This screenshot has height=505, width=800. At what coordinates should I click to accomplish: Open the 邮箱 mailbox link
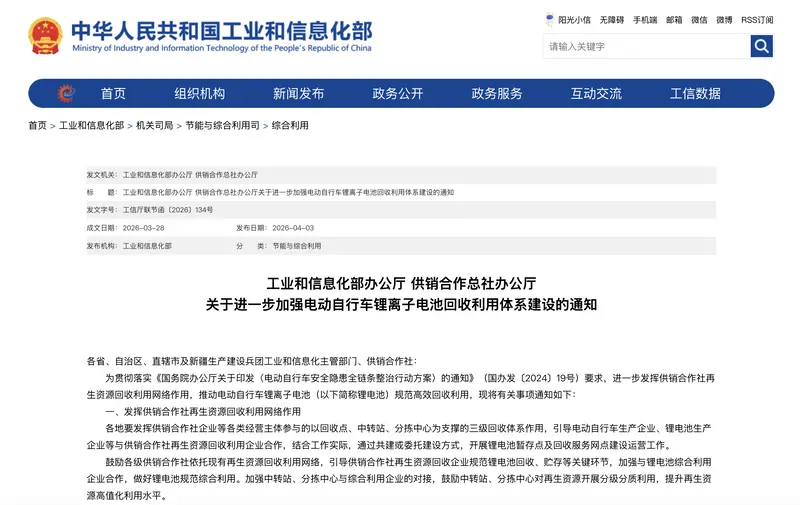pos(674,19)
